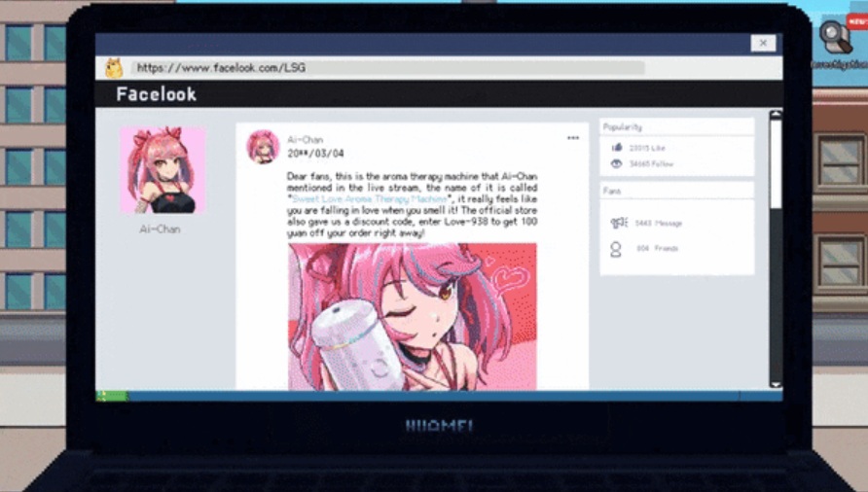
Task: Click the red NEW badge on desktop
Action: click(x=857, y=21)
